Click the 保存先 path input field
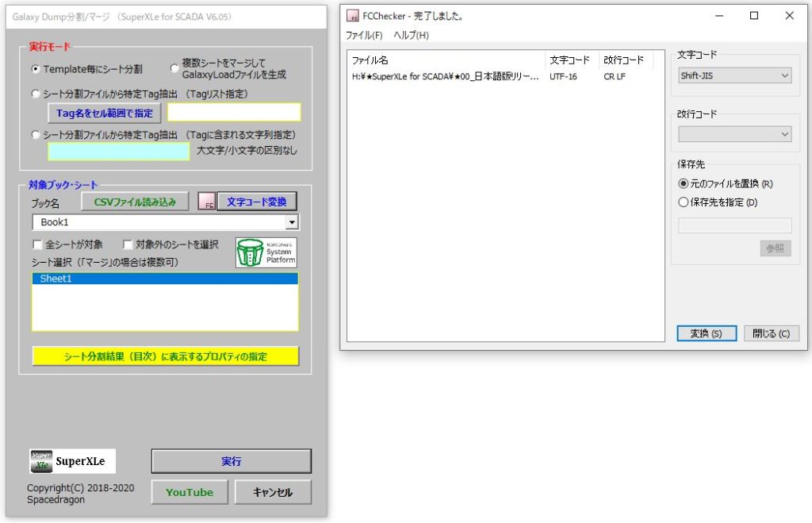812x523 pixels. pyautogui.click(x=735, y=225)
